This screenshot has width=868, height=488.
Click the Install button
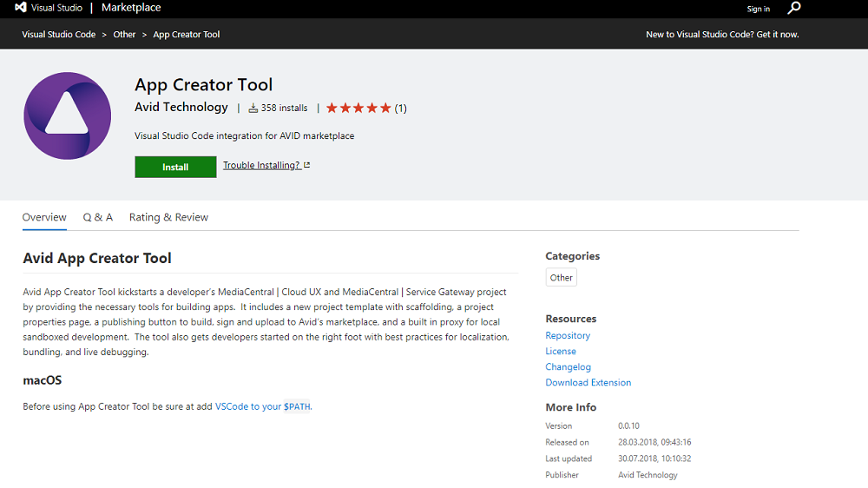(175, 167)
